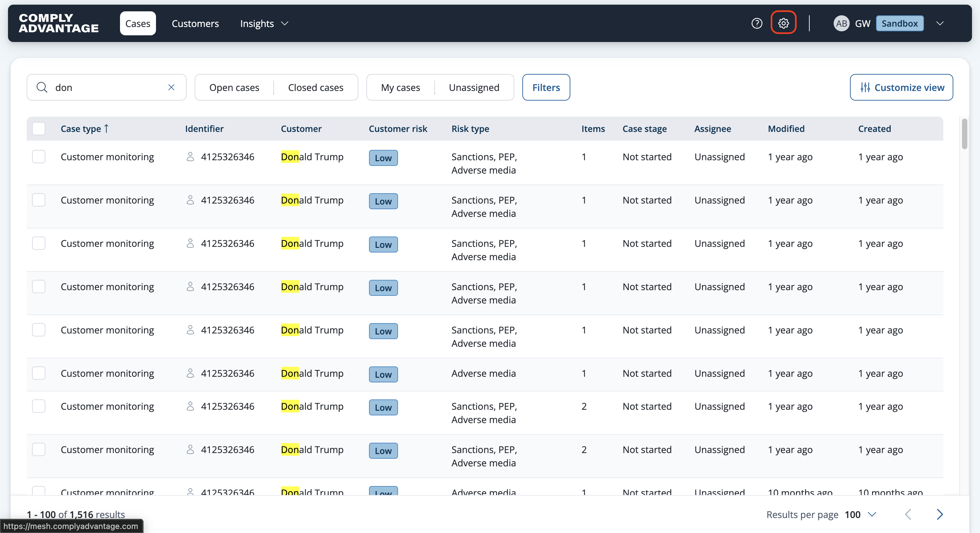980x533 pixels.
Task: Click the Case stage column header
Action: point(644,129)
